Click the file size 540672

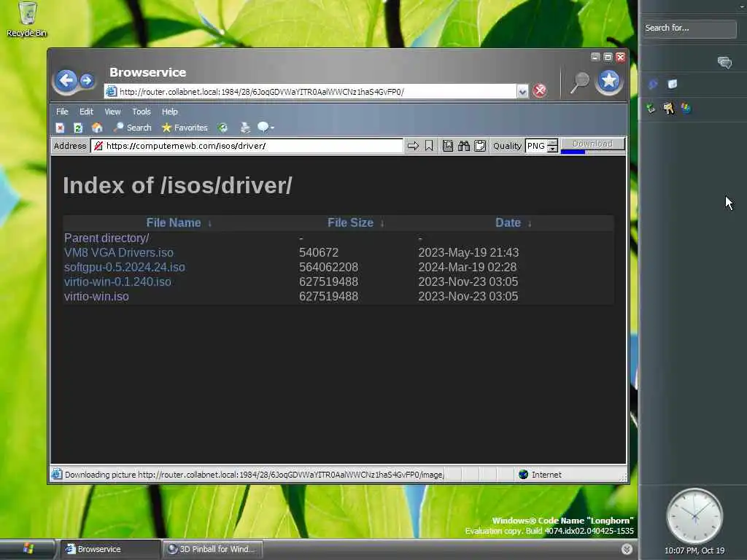[x=319, y=252]
